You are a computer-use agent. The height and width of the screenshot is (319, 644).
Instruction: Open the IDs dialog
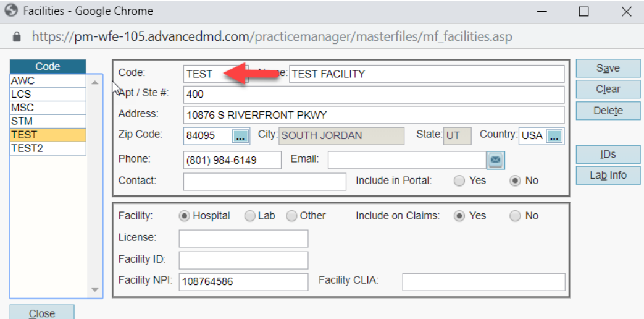pyautogui.click(x=608, y=155)
